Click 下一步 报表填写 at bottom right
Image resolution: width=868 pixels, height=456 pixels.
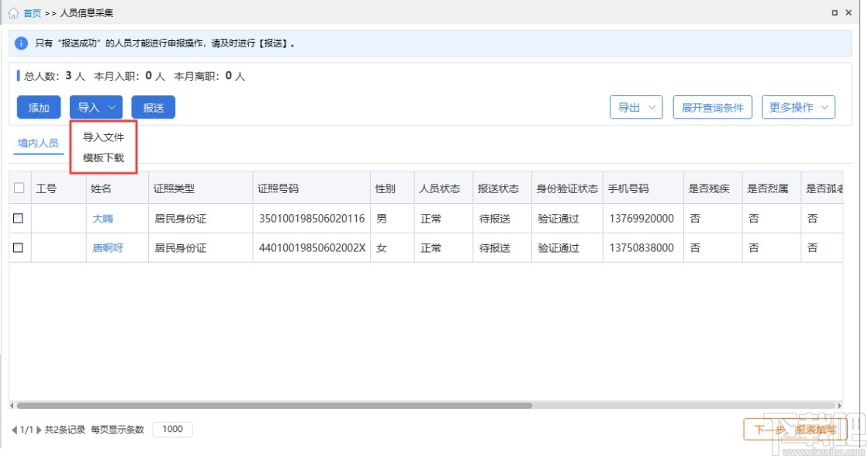pyautogui.click(x=795, y=430)
